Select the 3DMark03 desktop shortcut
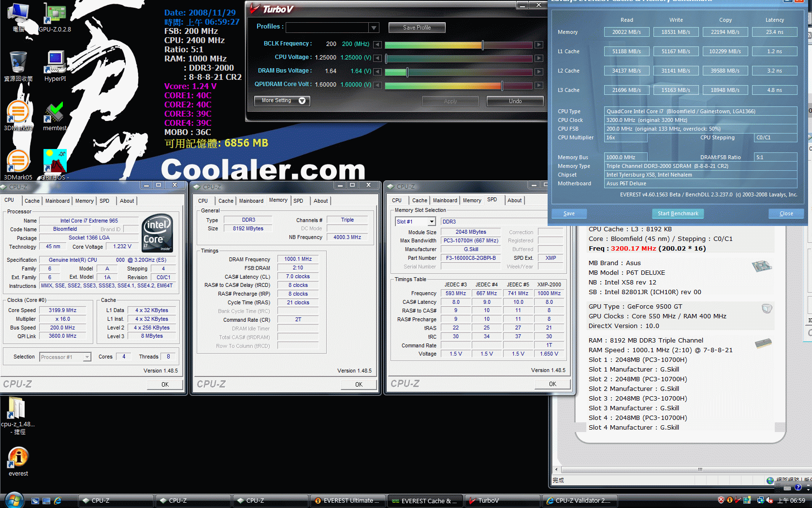Viewport: 812px width, 508px height. (18, 116)
